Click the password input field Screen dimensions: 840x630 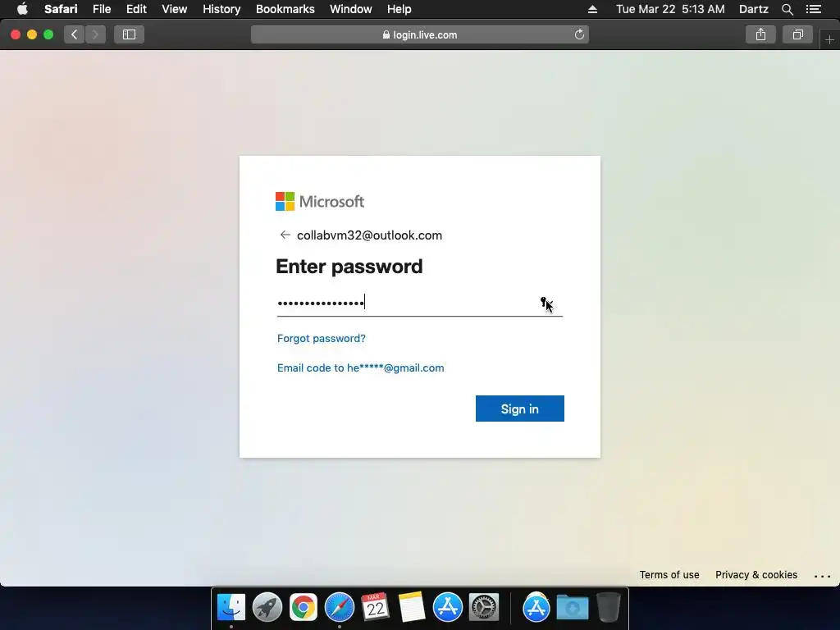419,303
